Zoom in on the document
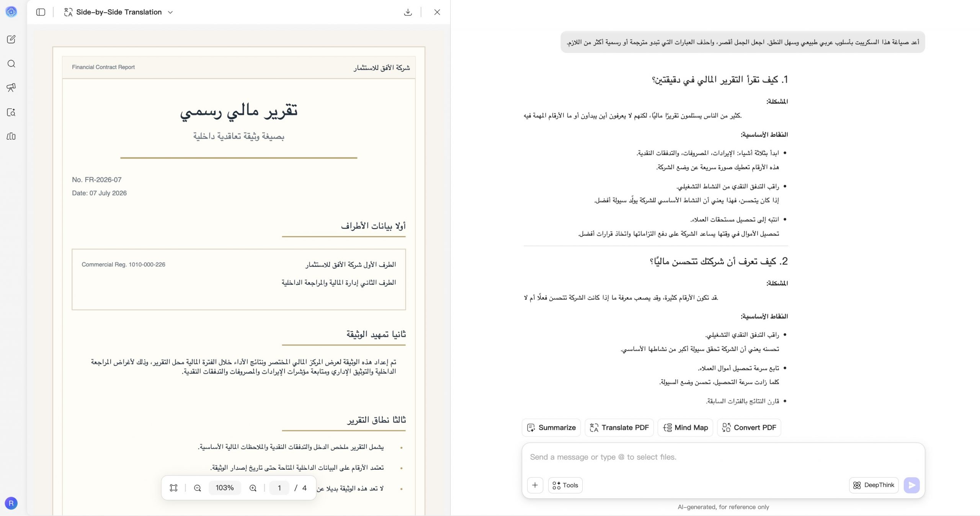This screenshot has height=516, width=980. click(253, 488)
